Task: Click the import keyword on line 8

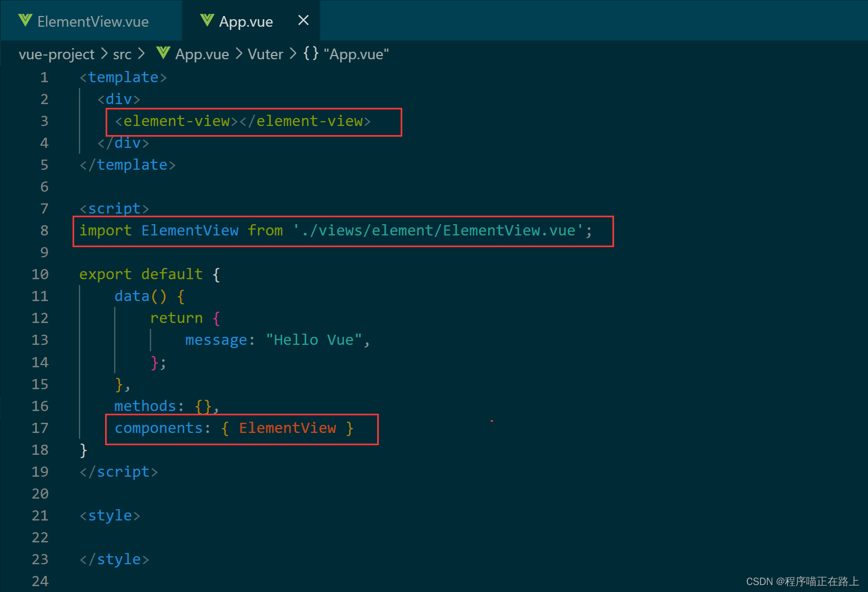Action: [106, 231]
